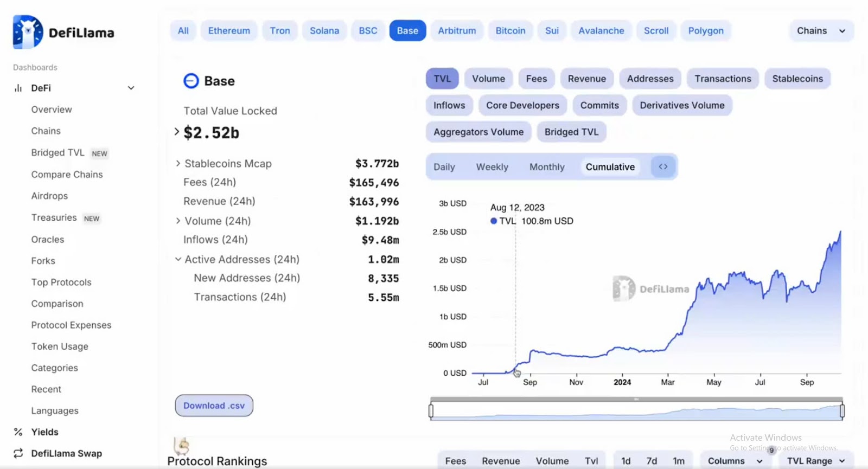The height and width of the screenshot is (469, 868).
Task: Click the top handle of the range slider
Action: [636, 399]
